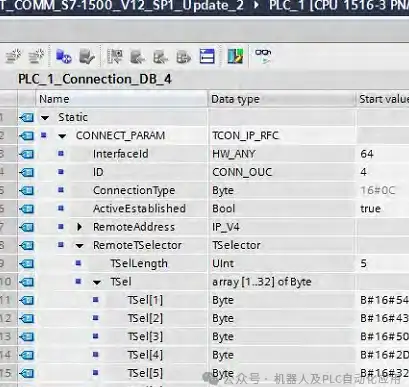The width and height of the screenshot is (409, 387).
Task: Toggle Monitor all with glasses icon
Action: point(263,56)
